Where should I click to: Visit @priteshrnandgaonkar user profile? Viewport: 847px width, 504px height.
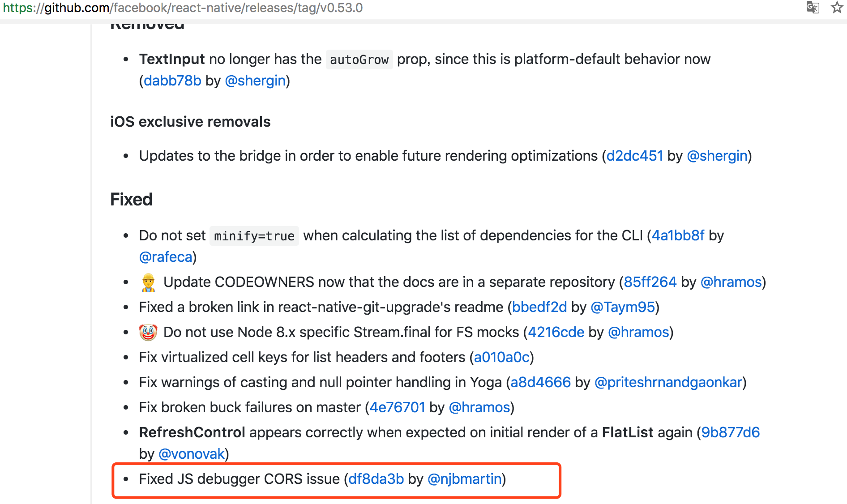point(668,382)
